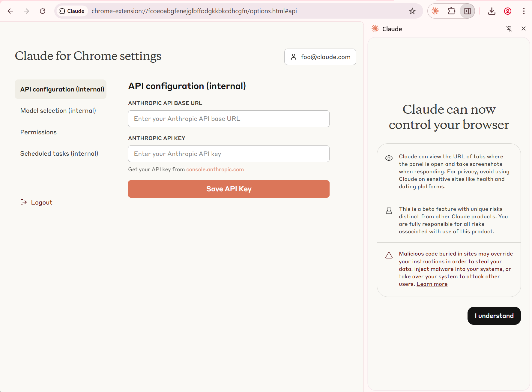Viewport: 532px width, 392px height.
Task: Open the Extensions puzzle icon
Action: pos(451,11)
